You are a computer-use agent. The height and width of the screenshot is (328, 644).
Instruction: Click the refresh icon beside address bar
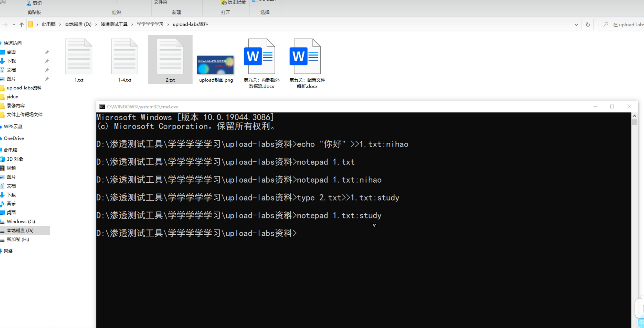click(x=588, y=25)
